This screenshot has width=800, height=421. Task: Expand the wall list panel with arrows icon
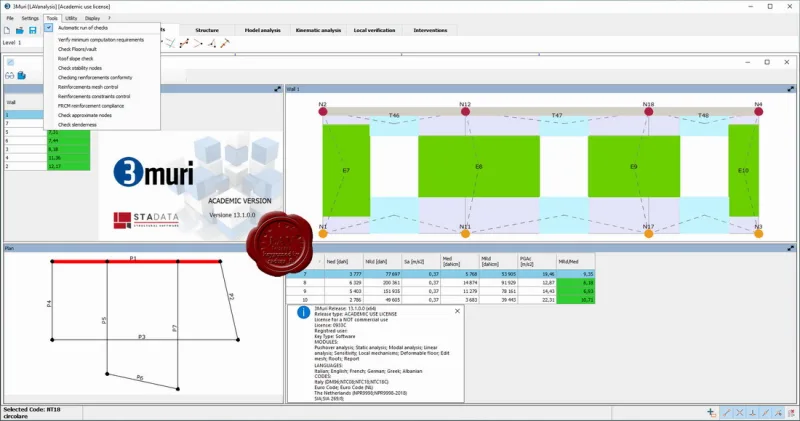[x=278, y=89]
